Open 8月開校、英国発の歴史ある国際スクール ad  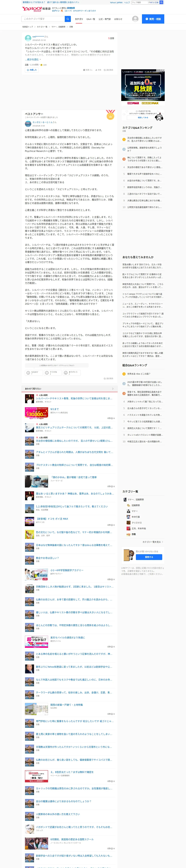pos(72,839)
